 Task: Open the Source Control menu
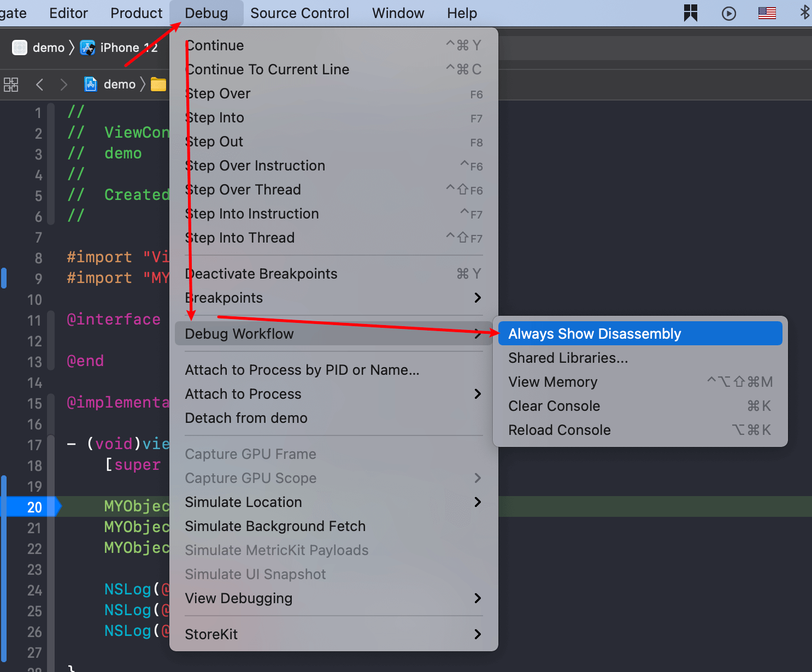(x=299, y=13)
